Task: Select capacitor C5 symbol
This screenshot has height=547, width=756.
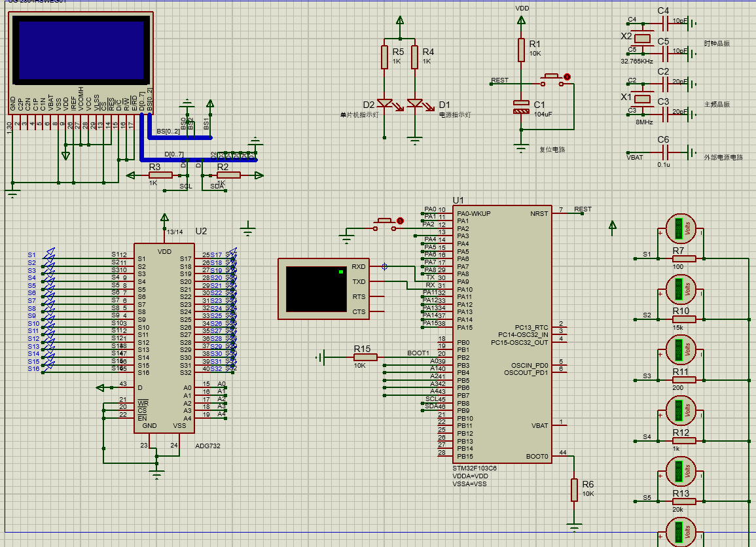Action: tap(666, 54)
